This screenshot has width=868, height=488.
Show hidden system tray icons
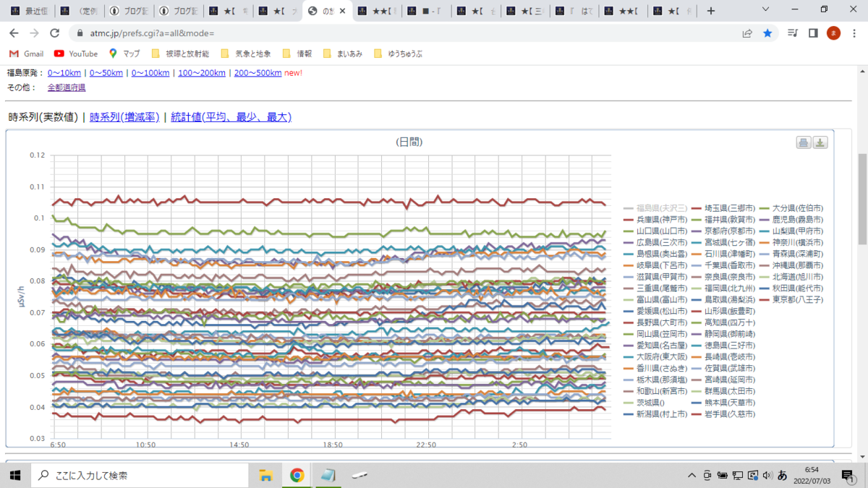692,475
